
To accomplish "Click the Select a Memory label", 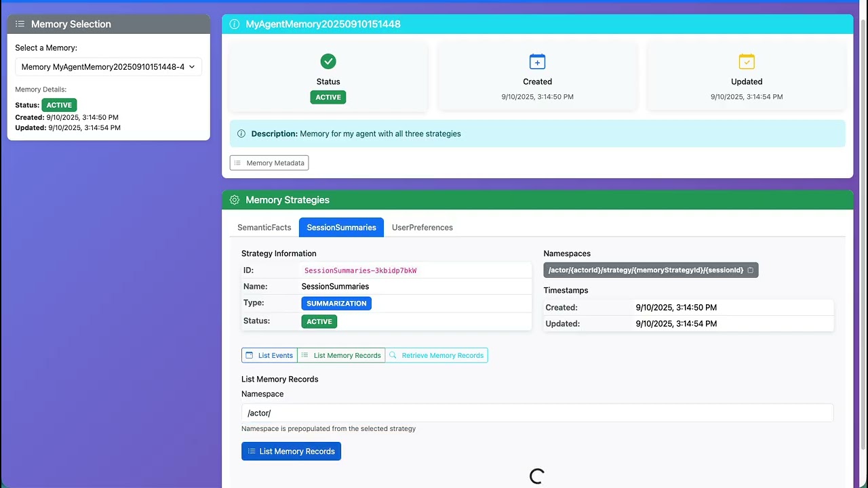I will click(46, 47).
